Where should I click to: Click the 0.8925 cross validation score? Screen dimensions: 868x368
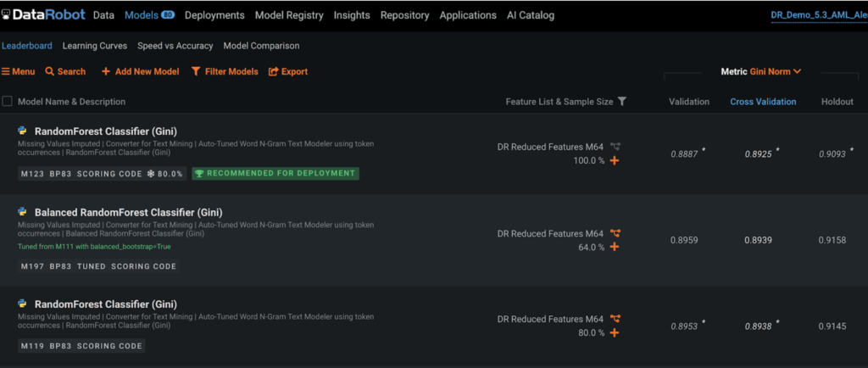click(x=758, y=153)
